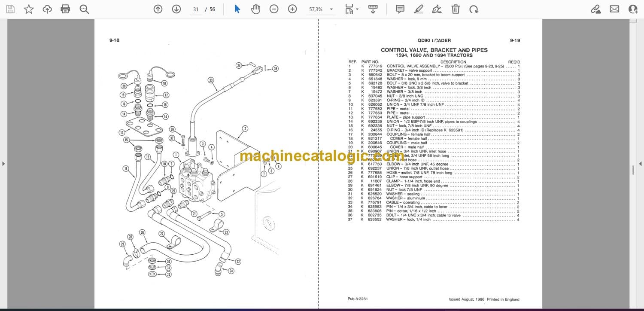644x311 pixels.
Task: Upload the file to cloud storage
Action: [47, 9]
